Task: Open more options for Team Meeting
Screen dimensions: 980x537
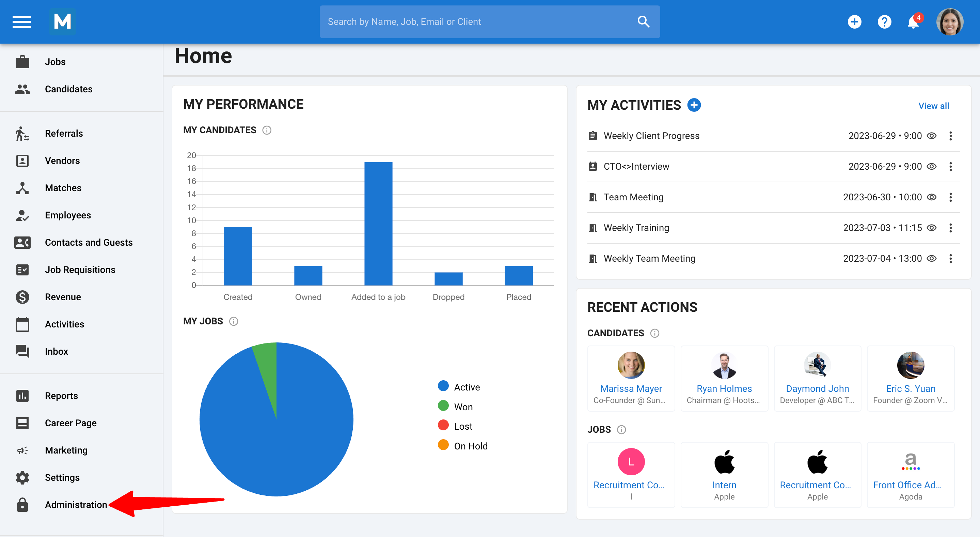Action: (951, 197)
